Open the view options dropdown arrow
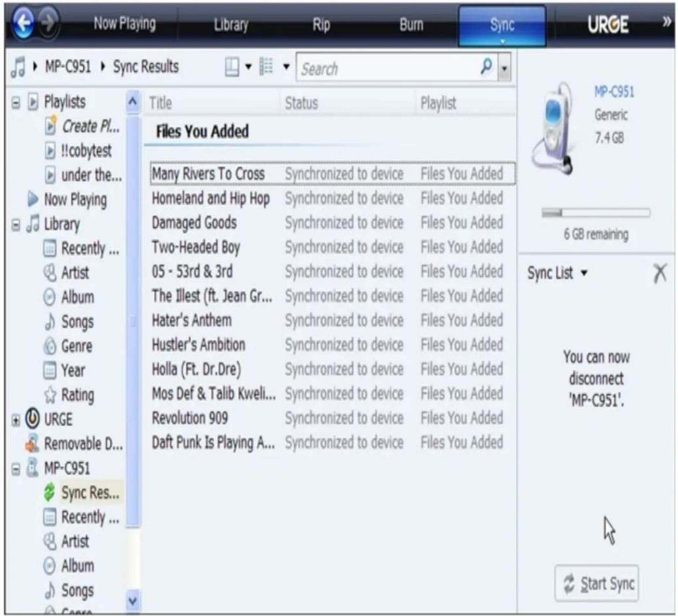This screenshot has height=616, width=678. 286,67
